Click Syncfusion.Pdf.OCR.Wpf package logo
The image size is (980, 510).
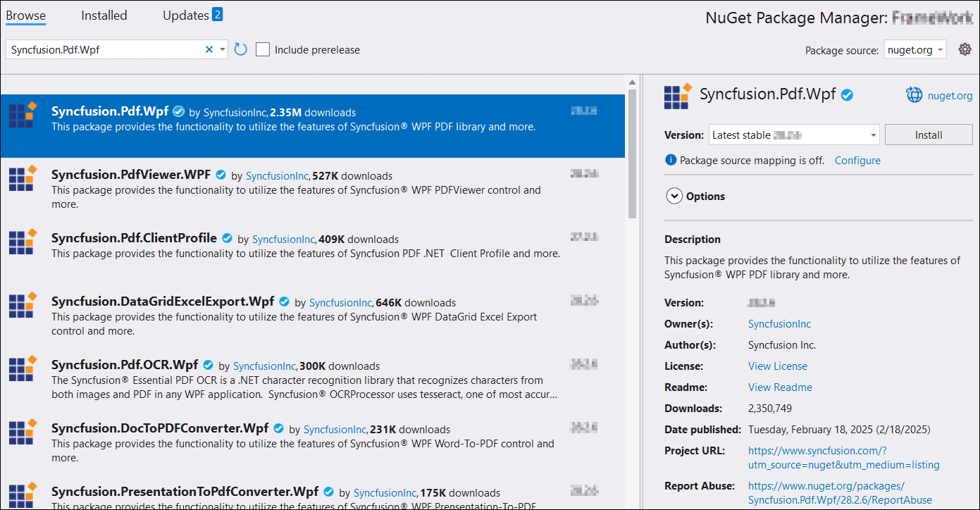pos(23,368)
